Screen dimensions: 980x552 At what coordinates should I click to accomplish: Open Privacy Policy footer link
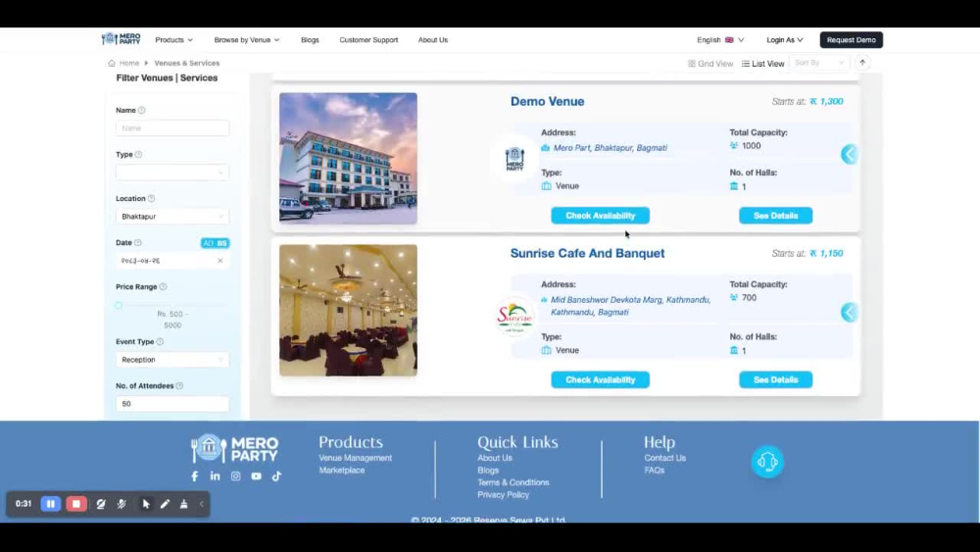pos(503,495)
